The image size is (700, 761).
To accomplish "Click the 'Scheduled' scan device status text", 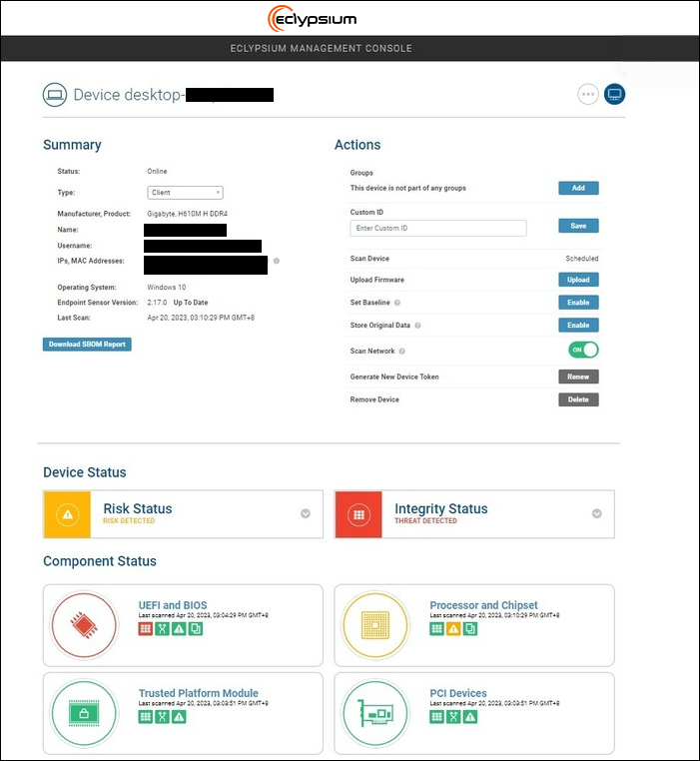I will click(x=581, y=259).
